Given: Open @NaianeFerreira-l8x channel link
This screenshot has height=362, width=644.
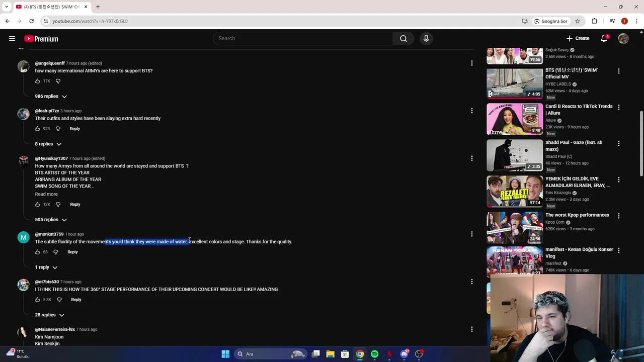Looking at the screenshot, I should (x=55, y=329).
